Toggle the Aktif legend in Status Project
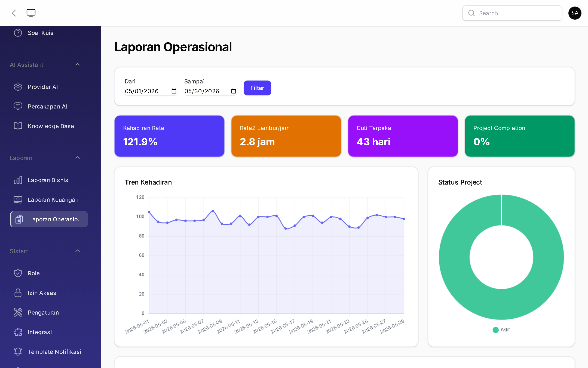 point(501,330)
